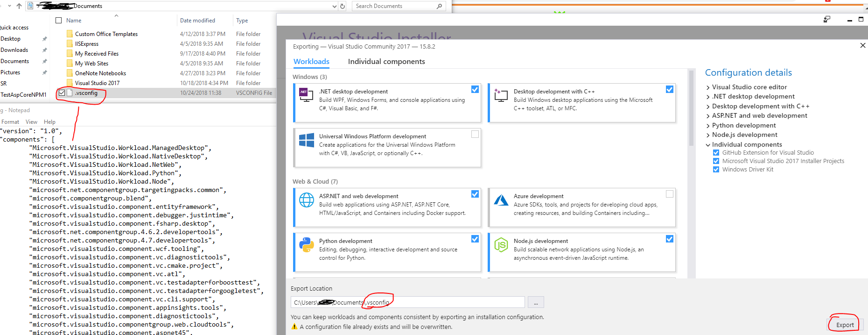Click the My Received Files folder icon

tap(70, 53)
